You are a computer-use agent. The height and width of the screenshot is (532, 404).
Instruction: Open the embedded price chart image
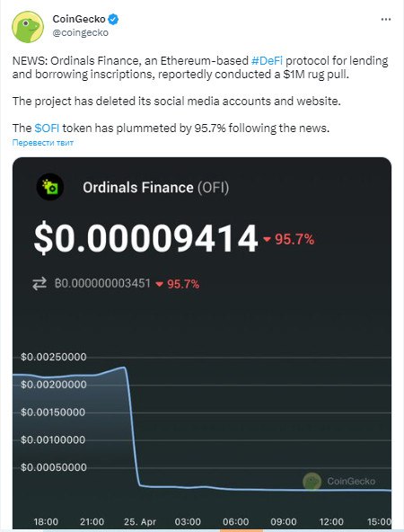(x=202, y=343)
